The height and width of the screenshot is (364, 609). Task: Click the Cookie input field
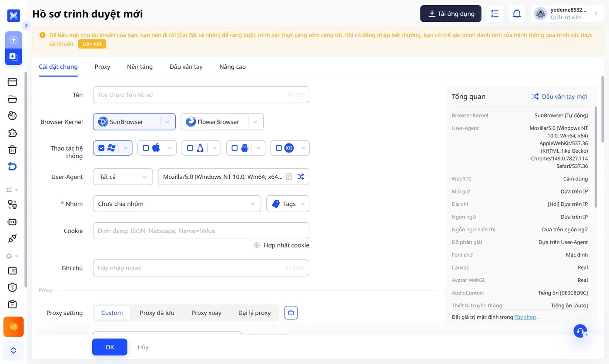click(201, 231)
